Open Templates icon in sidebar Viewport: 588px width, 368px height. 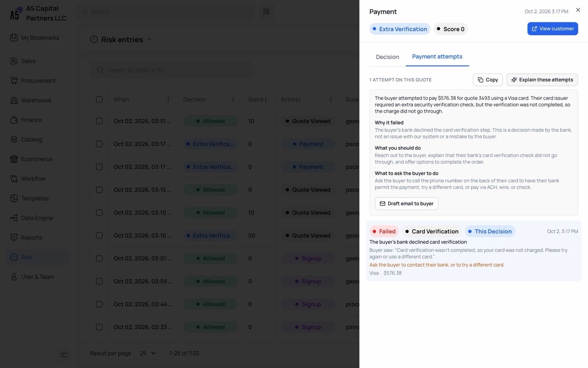(14, 198)
